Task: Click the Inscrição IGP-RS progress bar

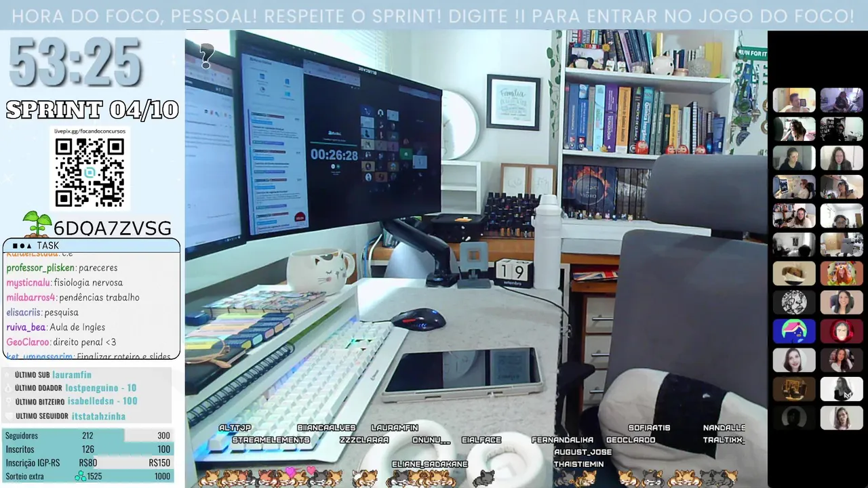Action: tap(88, 463)
